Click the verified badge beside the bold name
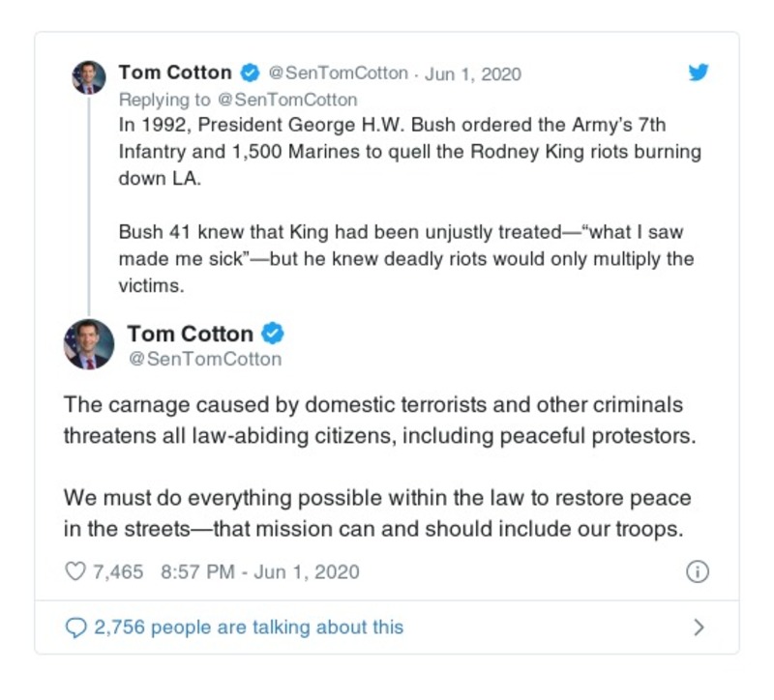 tap(273, 334)
